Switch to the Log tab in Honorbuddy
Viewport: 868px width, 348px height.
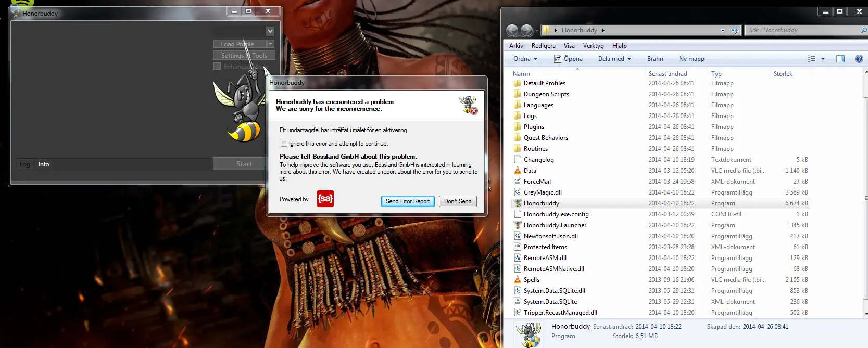click(24, 164)
